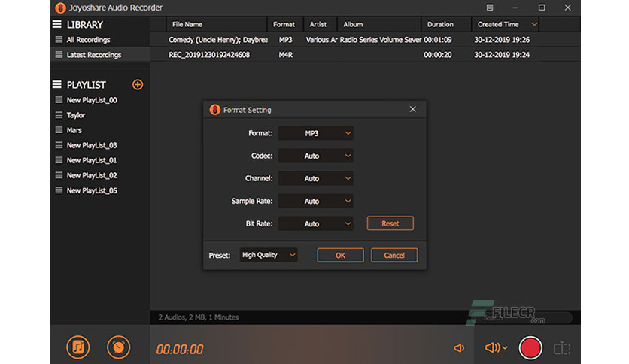Image resolution: width=629 pixels, height=364 pixels.
Task: Click the 30-12-2019 19:24 created time
Action: click(x=502, y=55)
